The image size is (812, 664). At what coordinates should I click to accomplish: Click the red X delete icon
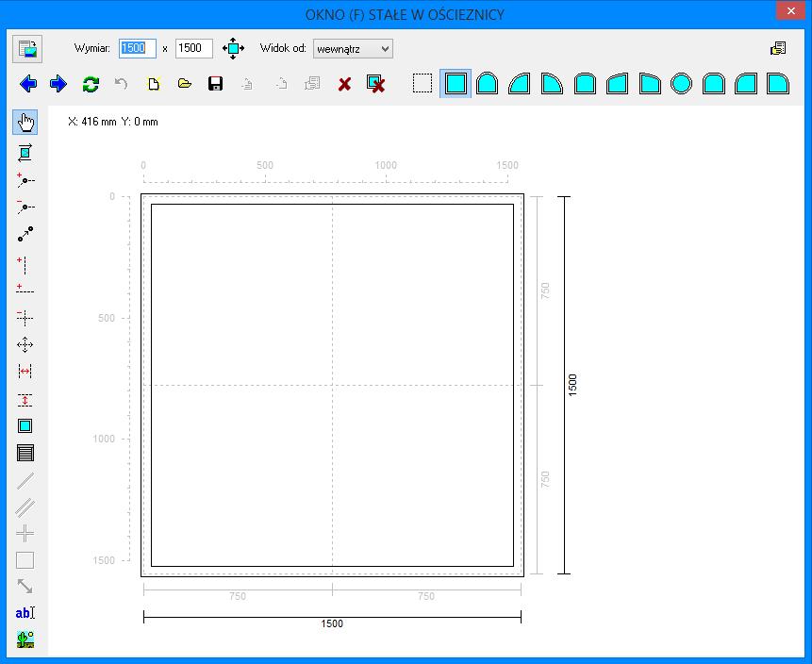pos(344,84)
